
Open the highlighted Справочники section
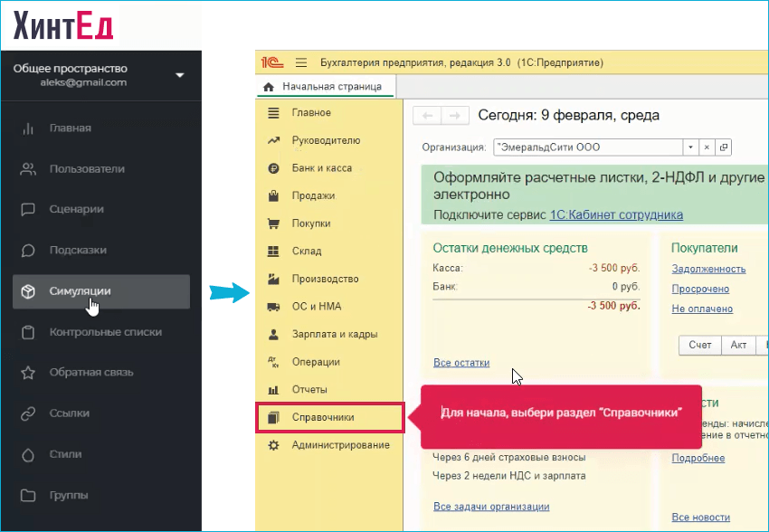[328, 417]
